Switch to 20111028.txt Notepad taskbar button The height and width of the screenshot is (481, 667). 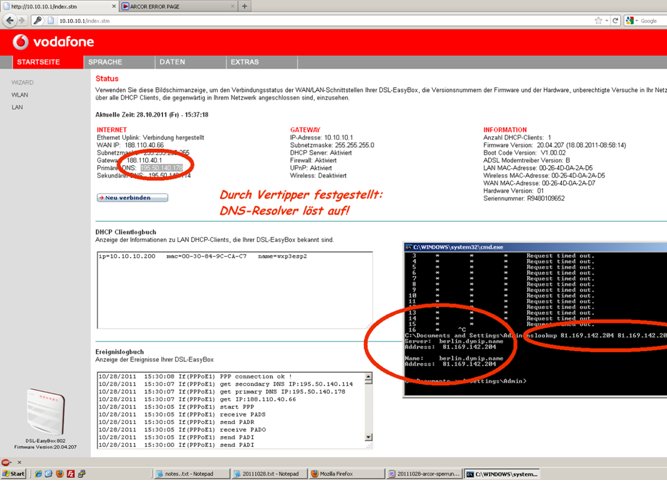point(268,474)
